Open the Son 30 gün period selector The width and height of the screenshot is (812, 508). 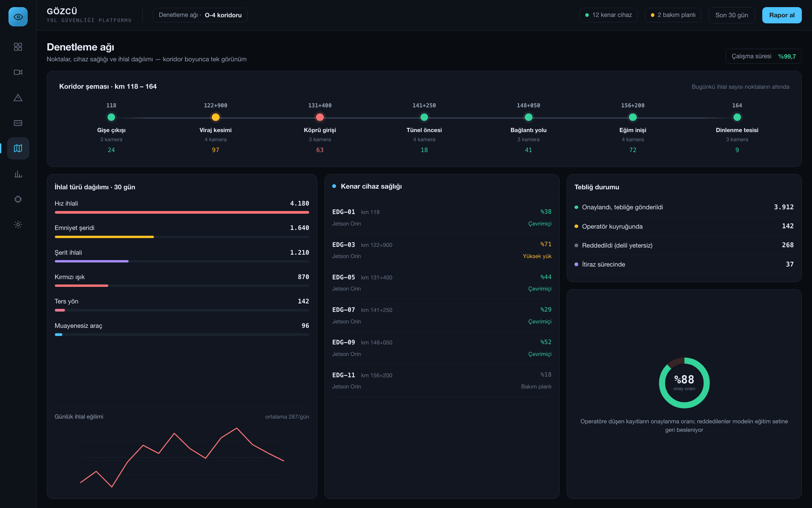(731, 15)
